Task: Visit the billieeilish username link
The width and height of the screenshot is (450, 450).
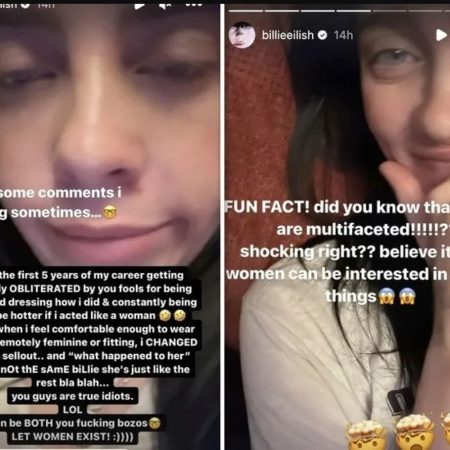Action: pyautogui.click(x=288, y=35)
